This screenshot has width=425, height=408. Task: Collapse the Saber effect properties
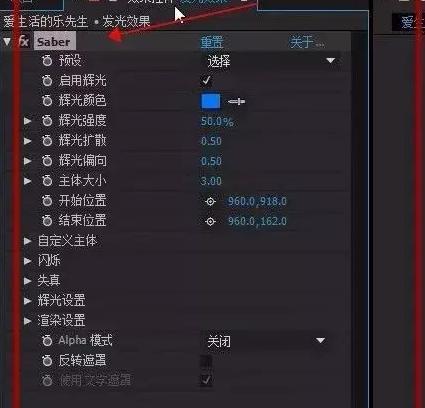click(x=7, y=42)
